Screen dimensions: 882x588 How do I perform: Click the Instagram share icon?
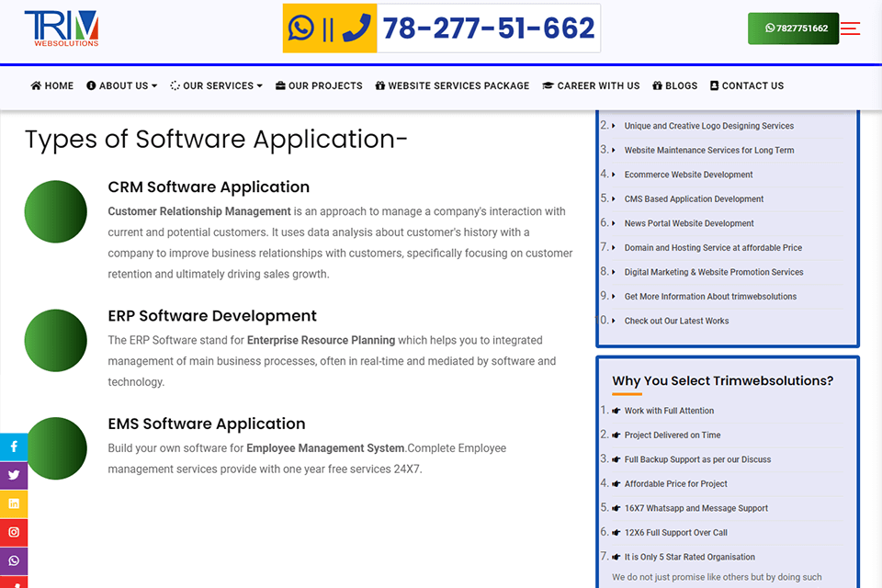(14, 532)
